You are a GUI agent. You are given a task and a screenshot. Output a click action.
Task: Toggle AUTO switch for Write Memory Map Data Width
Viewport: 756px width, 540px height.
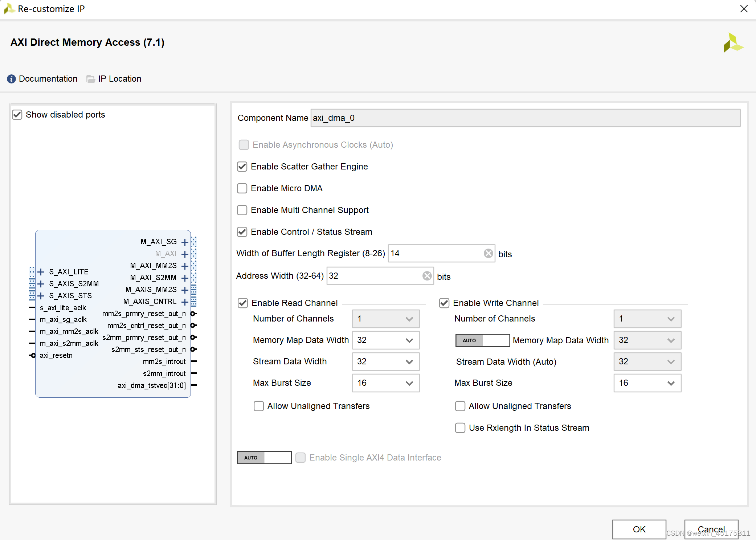pos(482,340)
